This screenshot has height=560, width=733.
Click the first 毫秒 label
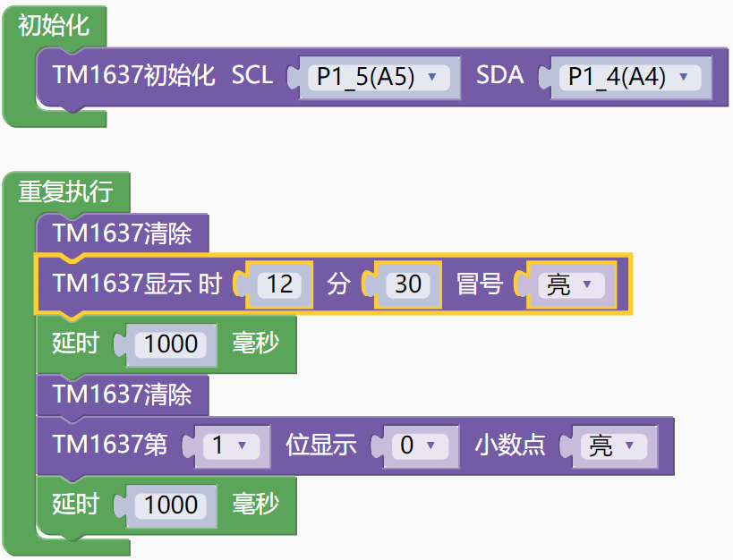(256, 344)
